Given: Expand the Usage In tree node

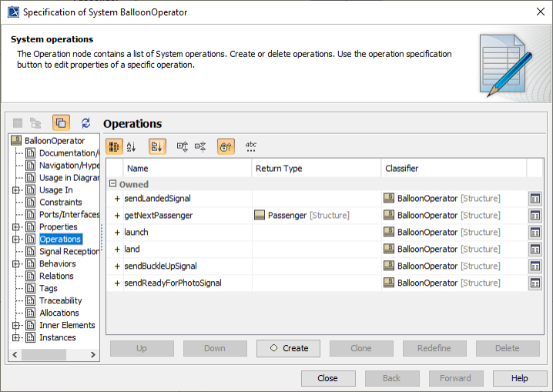Looking at the screenshot, I should (15, 190).
